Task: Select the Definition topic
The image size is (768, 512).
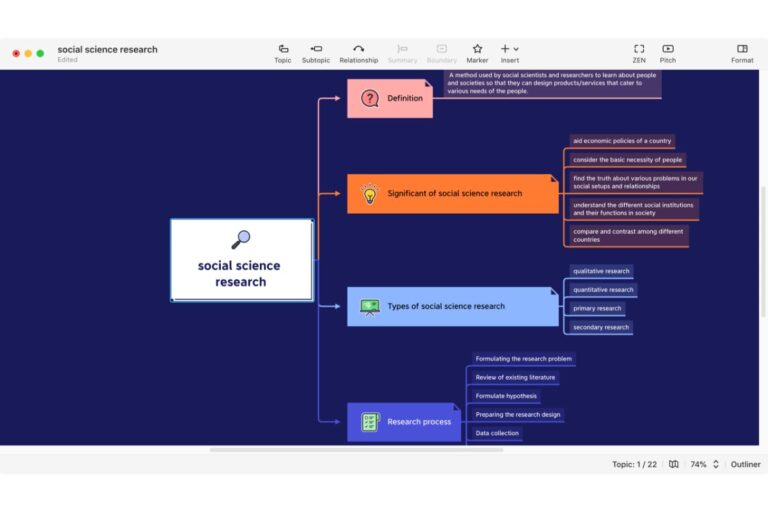Action: [390, 98]
